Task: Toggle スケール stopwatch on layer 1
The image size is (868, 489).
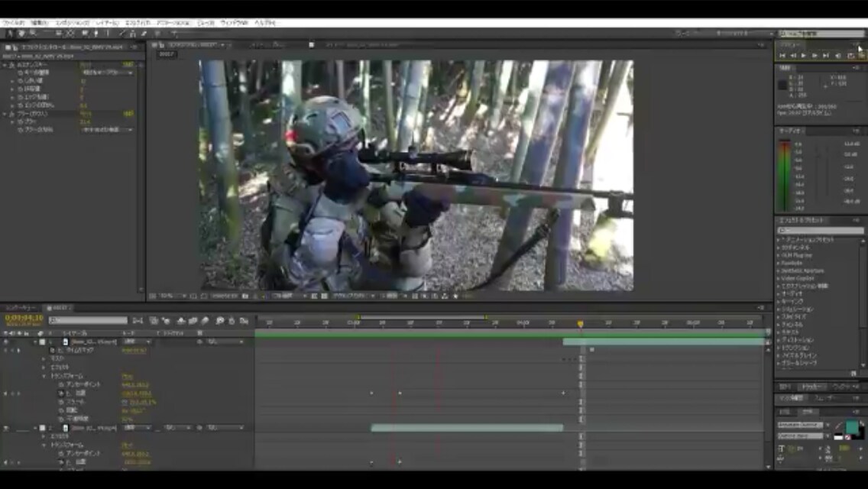Action: [61, 402]
